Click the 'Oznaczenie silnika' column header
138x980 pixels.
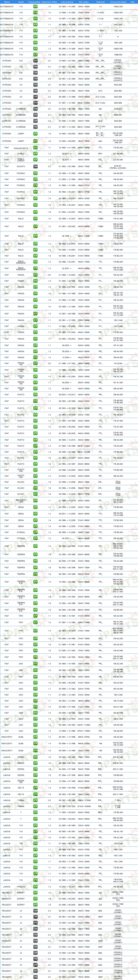click(118, 2)
